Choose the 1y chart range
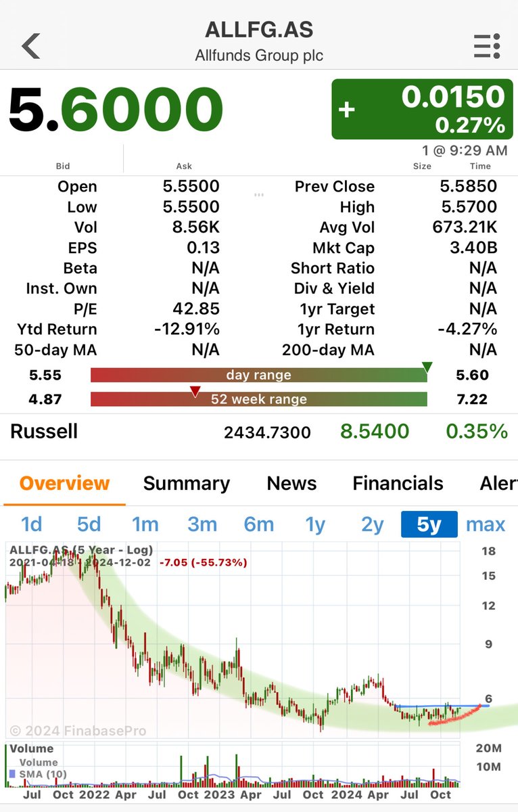Viewport: 518px width, 812px height. point(315,524)
